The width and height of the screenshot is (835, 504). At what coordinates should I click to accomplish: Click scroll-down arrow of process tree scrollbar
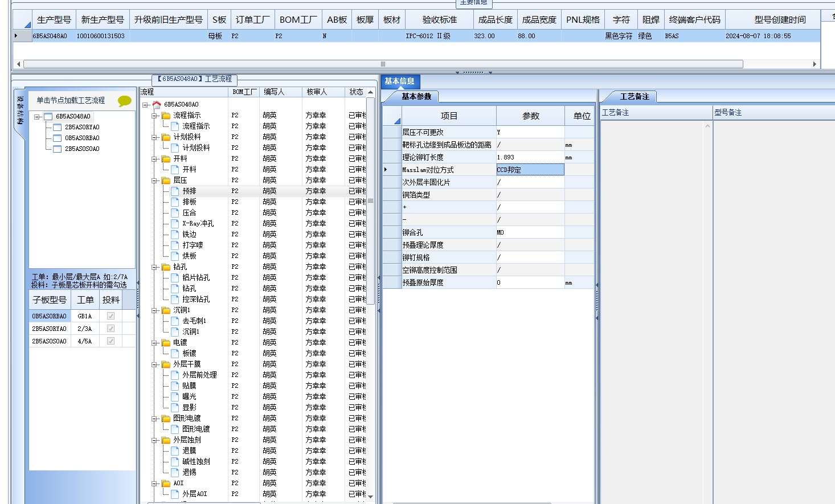(x=371, y=496)
